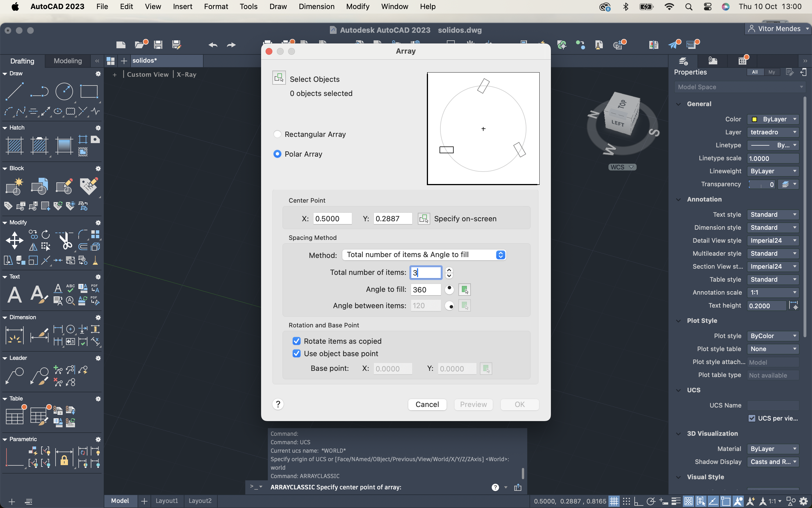Switch to the Layout1 tab
Screen dimensions: 812x508
(x=167, y=501)
